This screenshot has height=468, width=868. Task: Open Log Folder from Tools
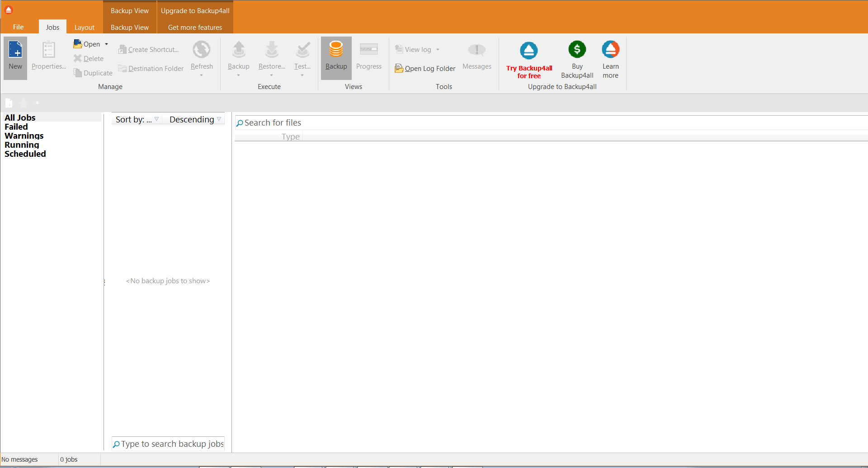pos(425,68)
